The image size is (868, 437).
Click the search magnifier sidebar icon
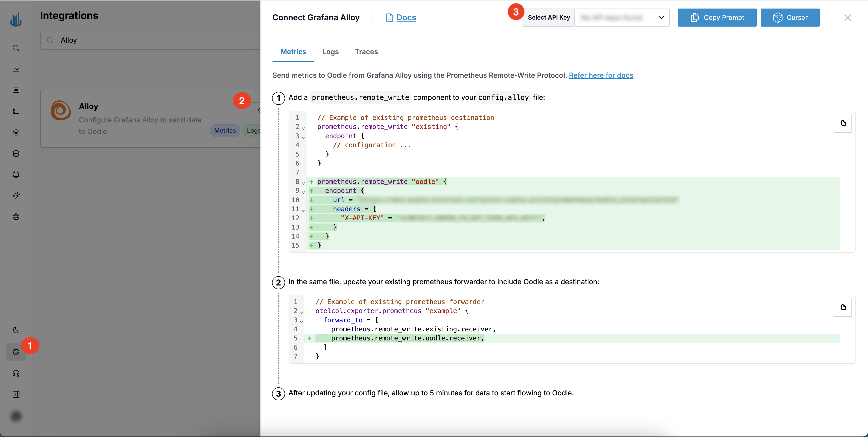16,48
